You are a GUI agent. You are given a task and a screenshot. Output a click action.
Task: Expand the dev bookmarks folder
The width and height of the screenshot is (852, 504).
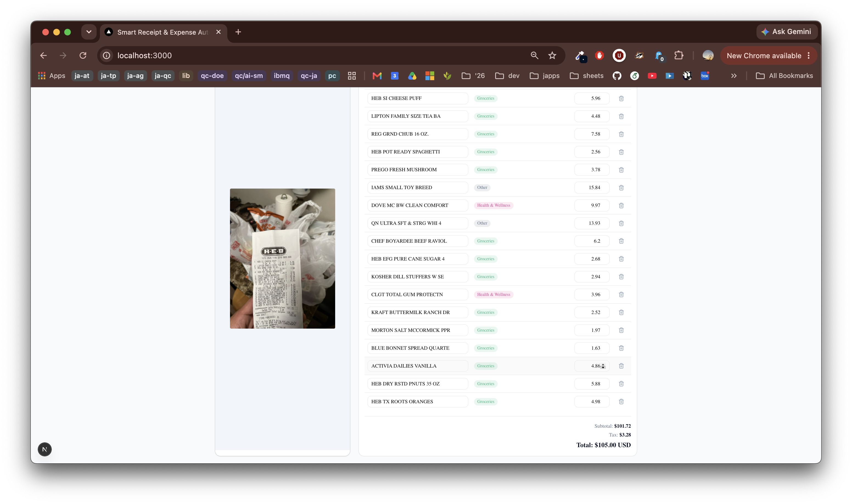coord(507,76)
